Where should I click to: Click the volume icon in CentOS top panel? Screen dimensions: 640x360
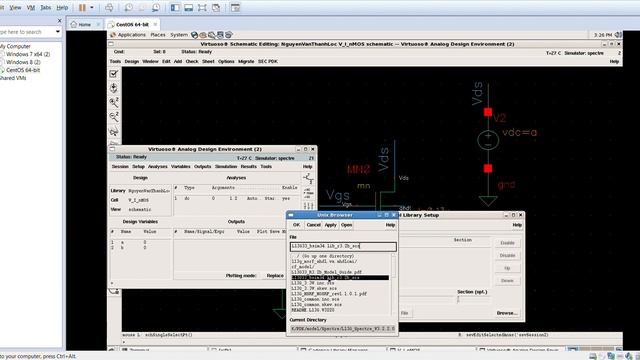(618, 35)
